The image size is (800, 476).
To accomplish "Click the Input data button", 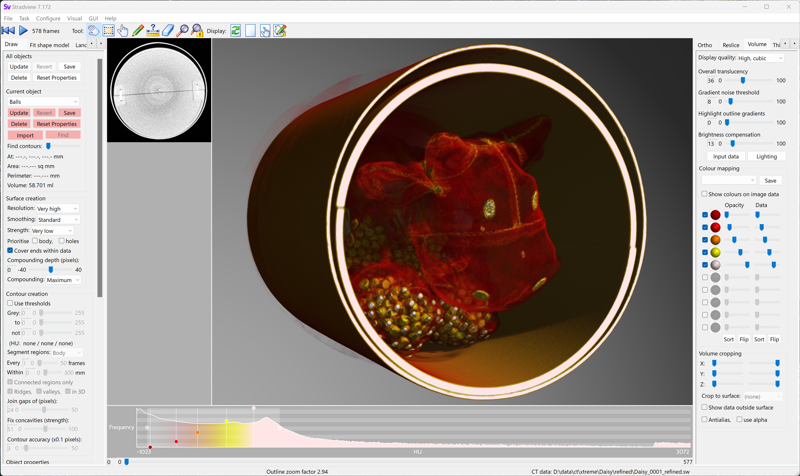I will pos(726,157).
